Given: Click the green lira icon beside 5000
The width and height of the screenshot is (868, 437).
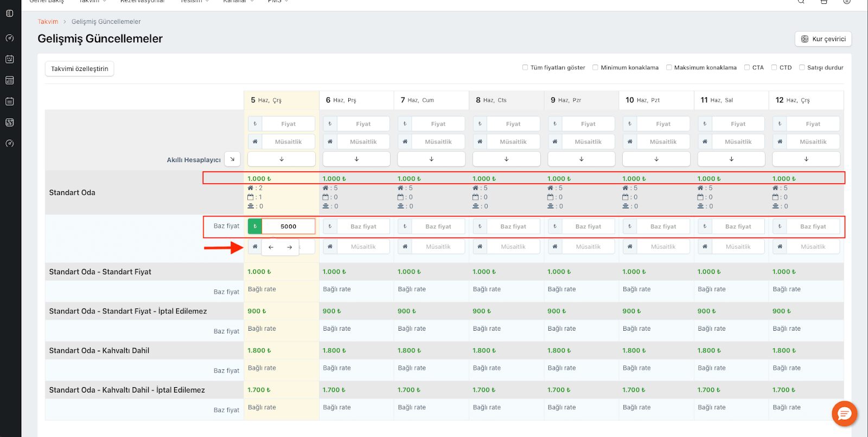Looking at the screenshot, I should pos(255,227).
